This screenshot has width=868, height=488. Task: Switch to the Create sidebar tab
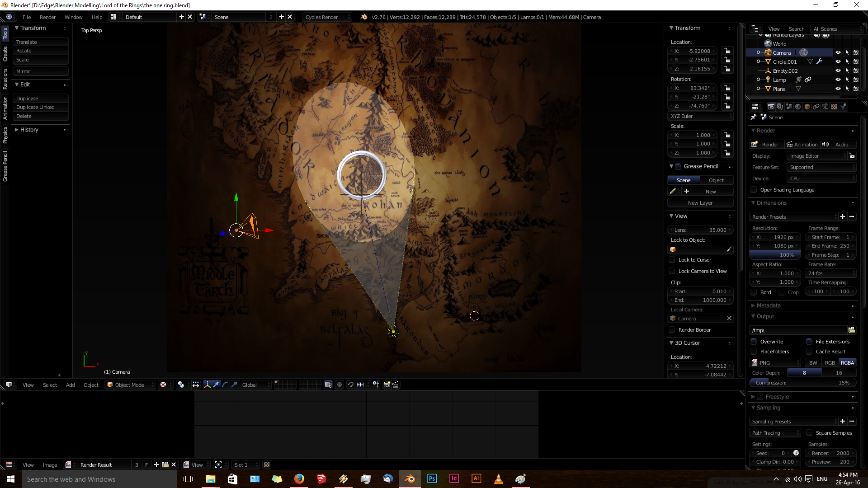[x=5, y=54]
